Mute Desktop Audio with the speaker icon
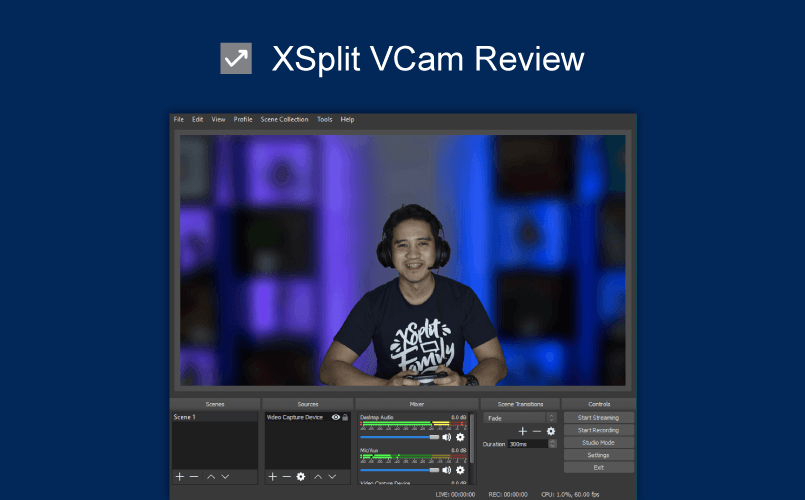This screenshot has height=500, width=805. 447,437
